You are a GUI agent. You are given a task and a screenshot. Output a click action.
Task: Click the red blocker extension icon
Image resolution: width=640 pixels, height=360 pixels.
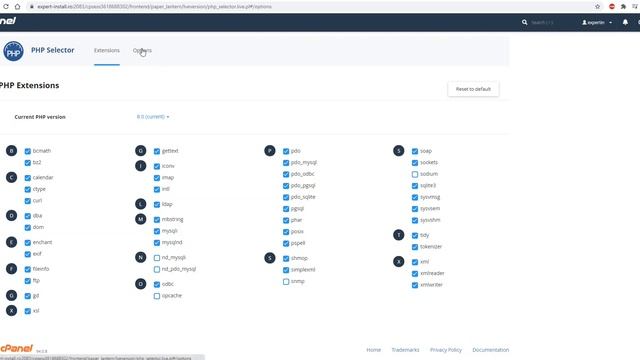[x=611, y=7]
